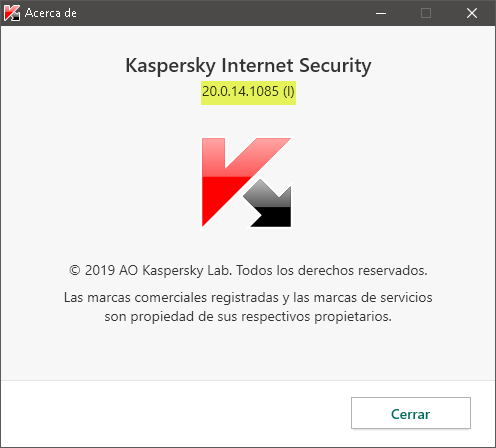Minimize the Acerca de window
Screen dimensions: 496x448
pos(381,13)
